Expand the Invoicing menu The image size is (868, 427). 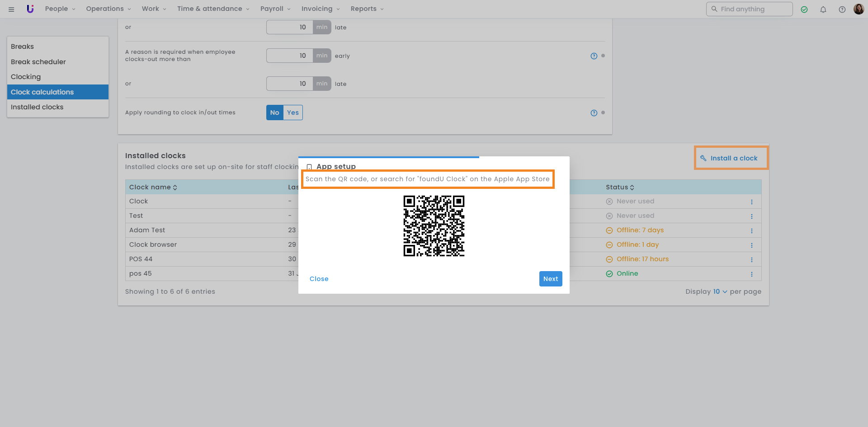coord(321,9)
